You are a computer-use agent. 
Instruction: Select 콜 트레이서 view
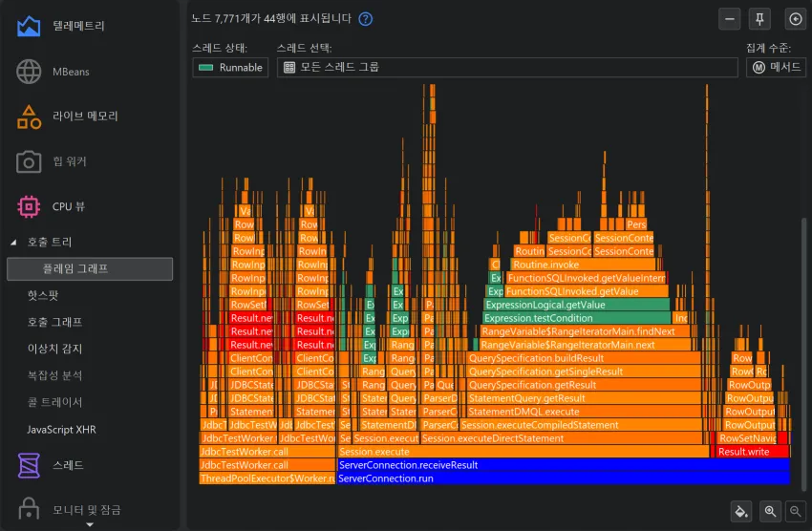tap(54, 402)
